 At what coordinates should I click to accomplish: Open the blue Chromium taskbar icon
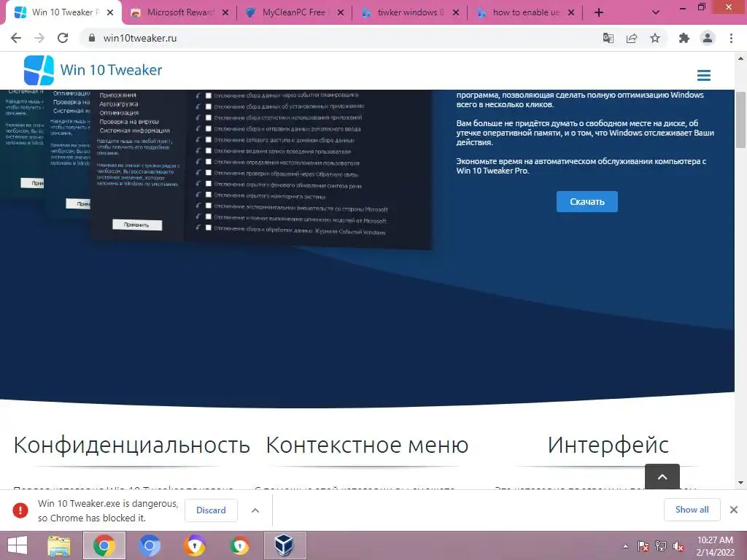[149, 545]
